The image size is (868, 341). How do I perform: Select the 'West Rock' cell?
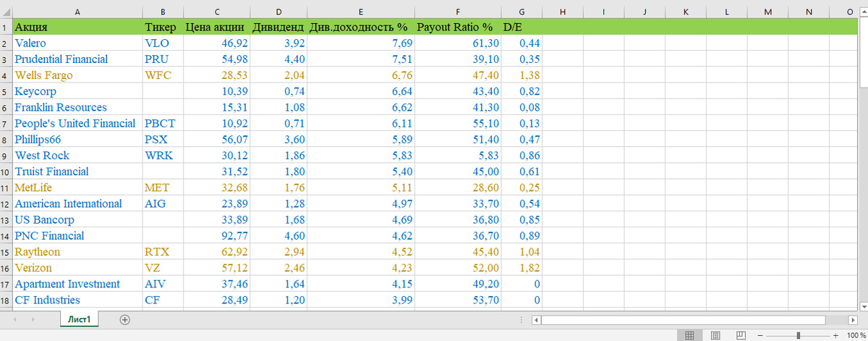coord(77,156)
